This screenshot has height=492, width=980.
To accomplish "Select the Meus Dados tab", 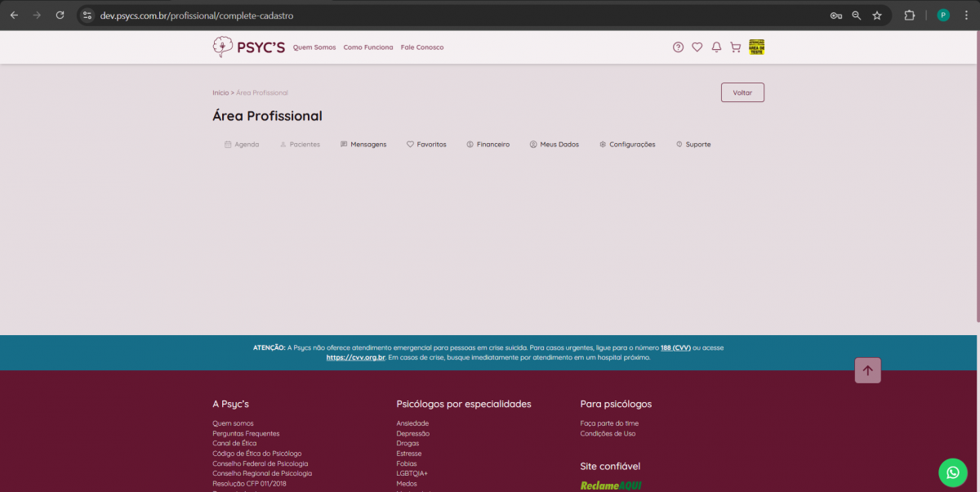I will pos(555,145).
